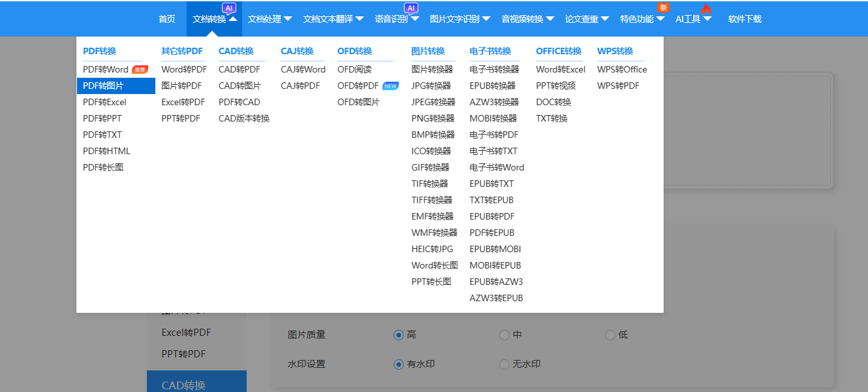Expand the 文档处理 dropdown menu
Image resolution: width=868 pixels, height=392 pixels.
(268, 18)
